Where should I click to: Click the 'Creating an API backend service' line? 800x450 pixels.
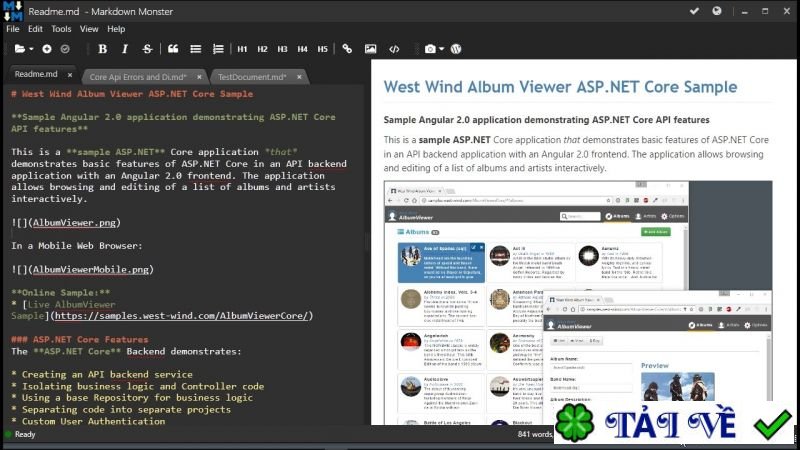(x=102, y=374)
